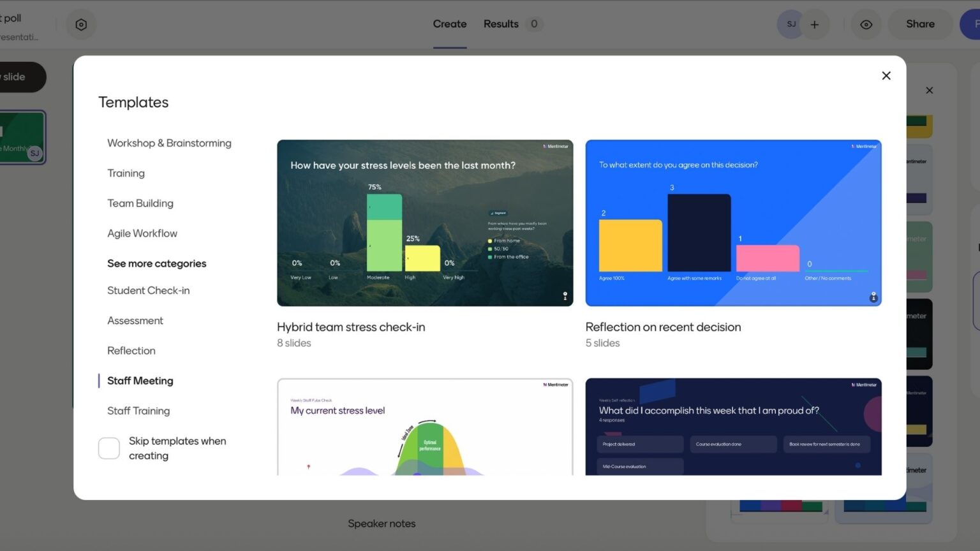Viewport: 980px width, 551px height.
Task: Enable Skip templates when creating
Action: tap(108, 448)
